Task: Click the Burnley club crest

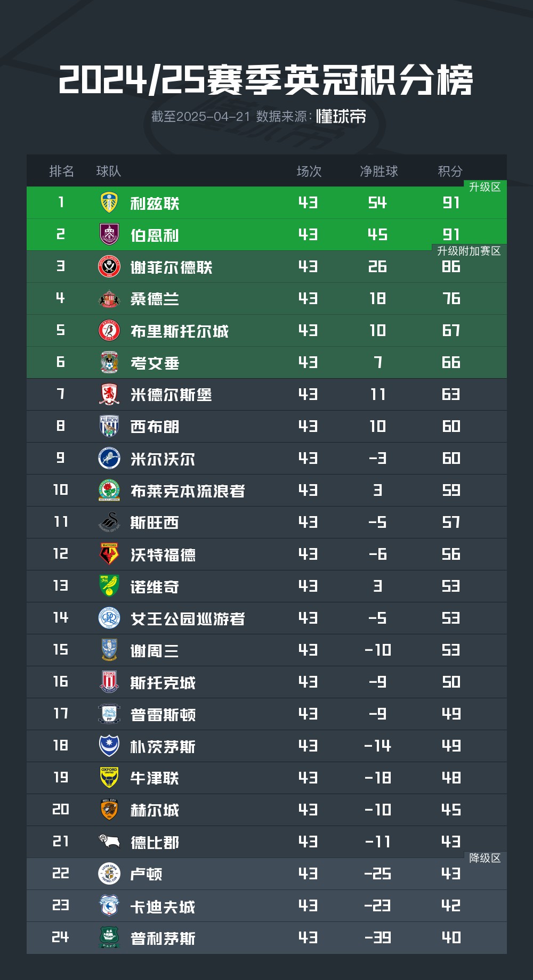Action: [109, 234]
